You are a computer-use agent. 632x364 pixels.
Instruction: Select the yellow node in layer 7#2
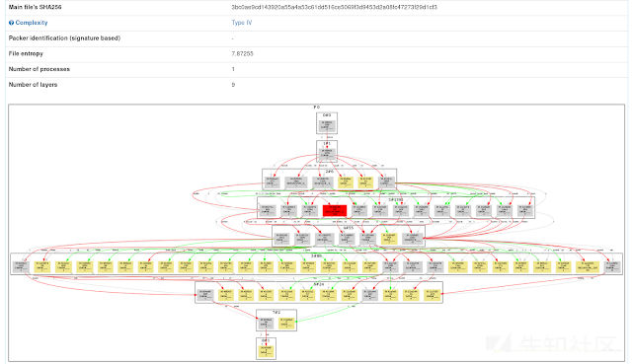(286, 323)
